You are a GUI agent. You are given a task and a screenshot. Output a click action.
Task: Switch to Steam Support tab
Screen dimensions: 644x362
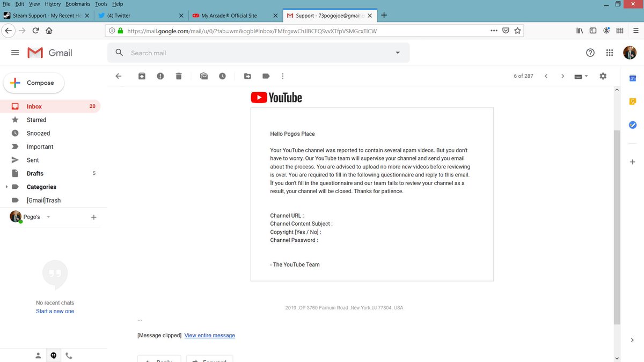coord(46,16)
